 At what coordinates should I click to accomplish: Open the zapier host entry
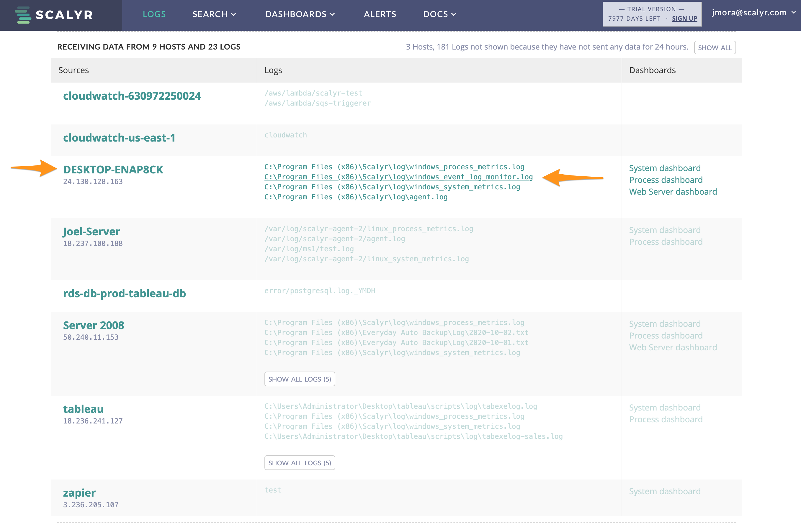point(79,492)
